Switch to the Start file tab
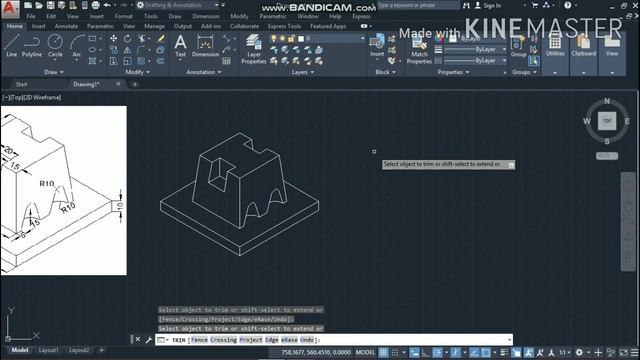 point(22,84)
